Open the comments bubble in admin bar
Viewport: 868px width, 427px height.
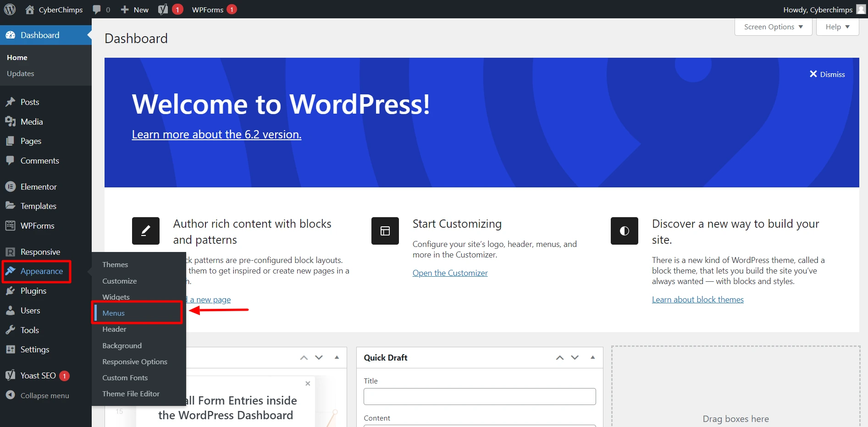click(101, 10)
